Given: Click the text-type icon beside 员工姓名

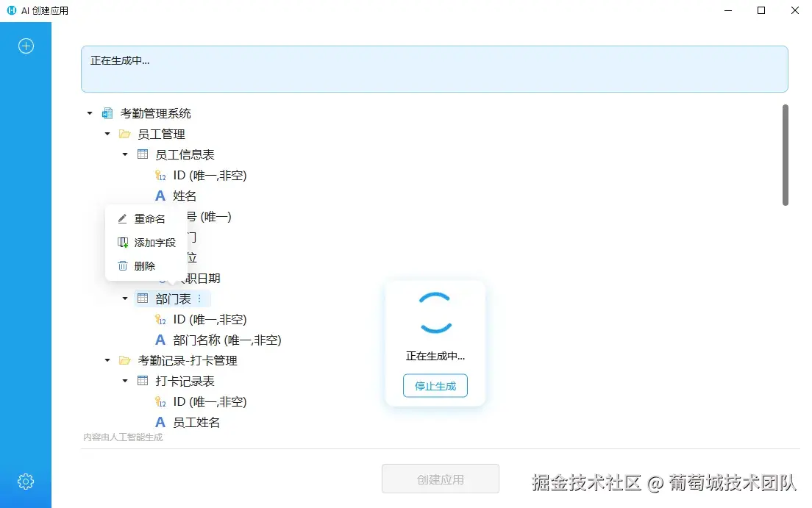Looking at the screenshot, I should point(160,422).
